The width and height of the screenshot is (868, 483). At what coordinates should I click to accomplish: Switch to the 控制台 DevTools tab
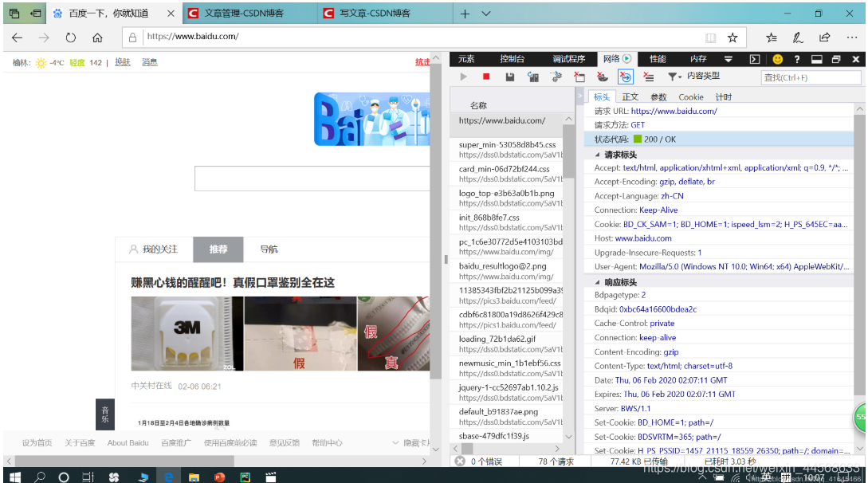[512, 59]
